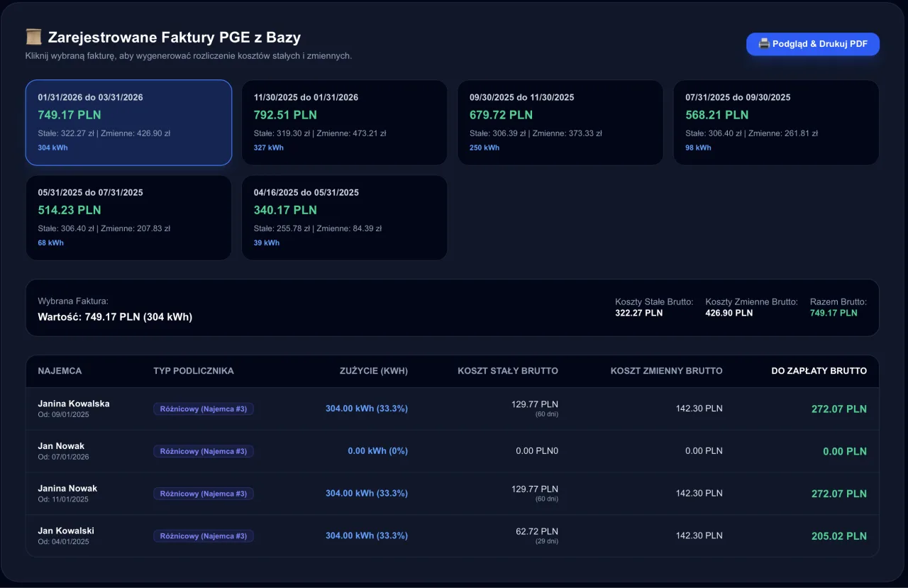Click date "Od: 04/01/2025" under Jan Kowalski
Image resolution: width=908 pixels, height=588 pixels.
63,542
